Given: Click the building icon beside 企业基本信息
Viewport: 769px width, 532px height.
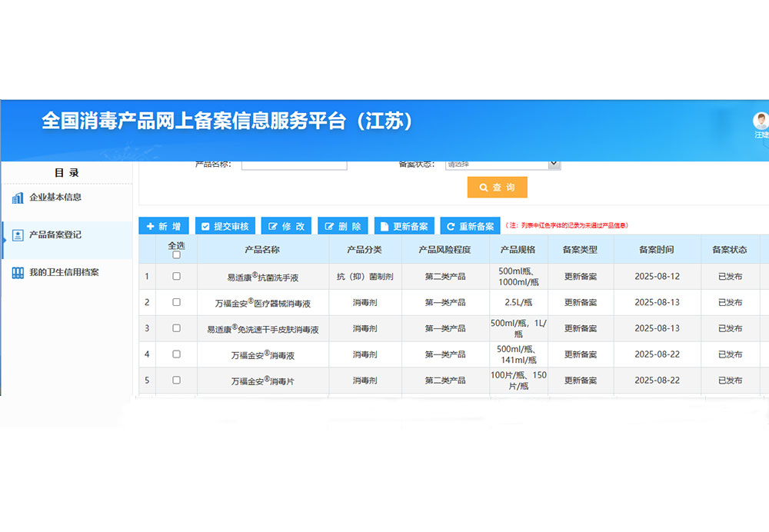Looking at the screenshot, I should [17, 198].
